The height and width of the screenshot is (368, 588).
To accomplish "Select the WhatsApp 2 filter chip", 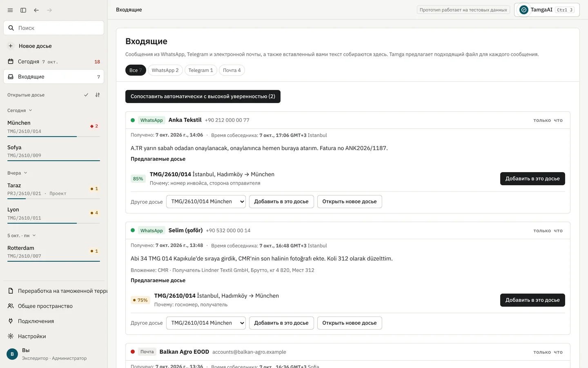I will (x=165, y=70).
